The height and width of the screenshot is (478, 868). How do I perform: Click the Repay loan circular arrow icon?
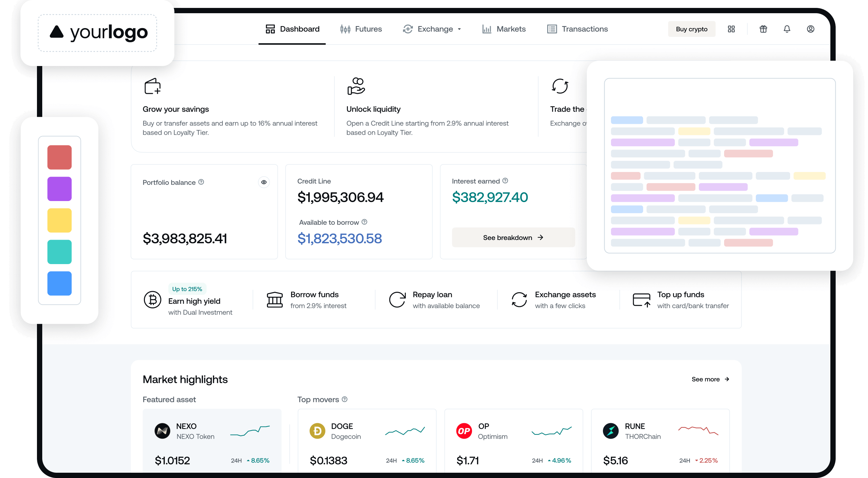[397, 300]
